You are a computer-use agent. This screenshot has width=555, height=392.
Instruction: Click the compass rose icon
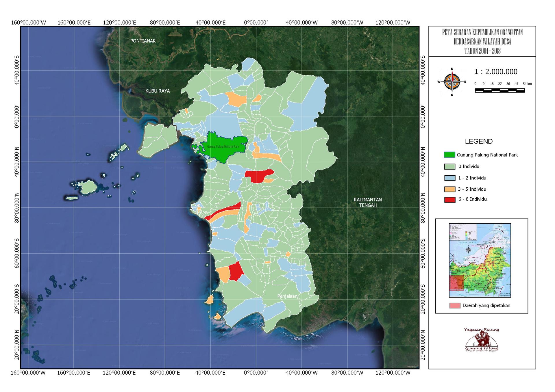(452, 82)
